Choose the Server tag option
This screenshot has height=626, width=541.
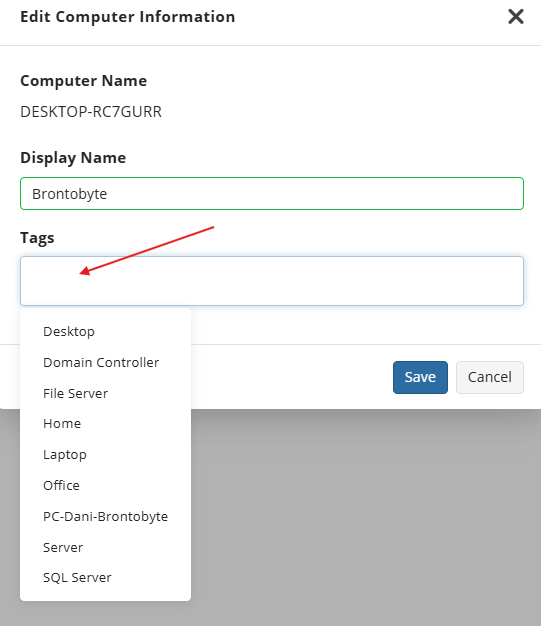(105, 547)
